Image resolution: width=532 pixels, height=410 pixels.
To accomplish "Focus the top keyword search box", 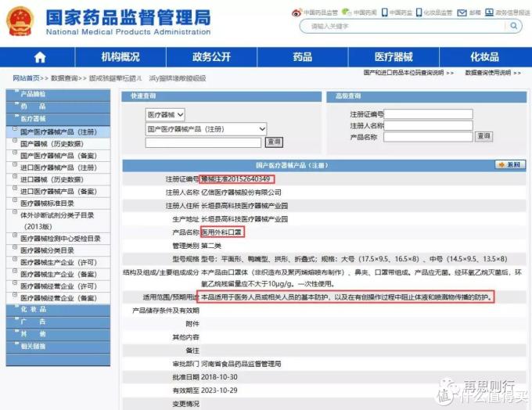I will [404, 26].
